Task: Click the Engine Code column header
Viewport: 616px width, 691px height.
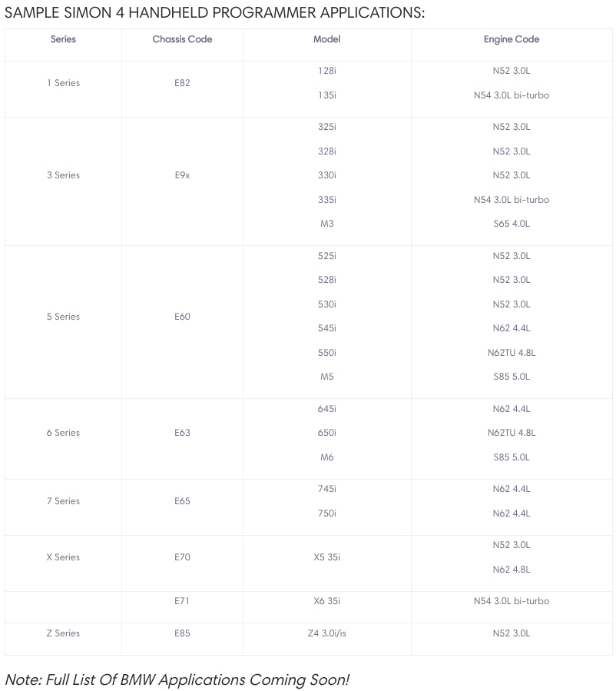Action: click(x=512, y=39)
